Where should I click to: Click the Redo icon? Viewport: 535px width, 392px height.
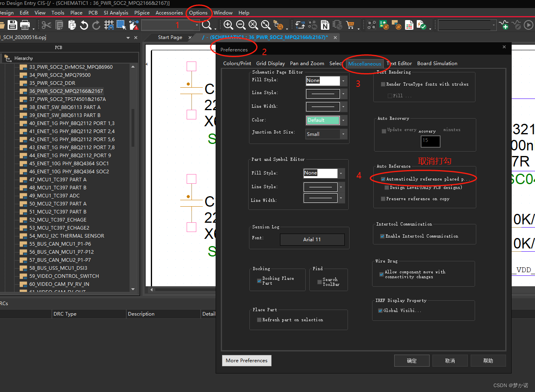(96, 25)
